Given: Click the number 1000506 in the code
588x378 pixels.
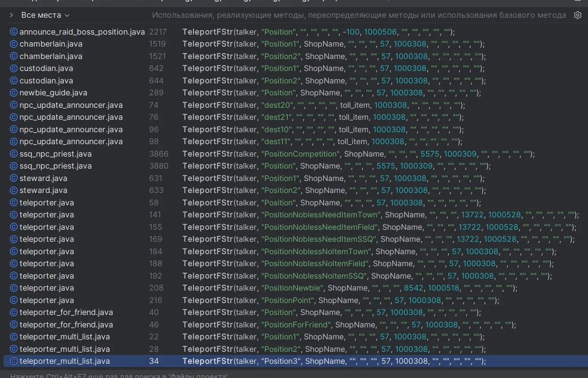Looking at the screenshot, I should (x=381, y=32).
